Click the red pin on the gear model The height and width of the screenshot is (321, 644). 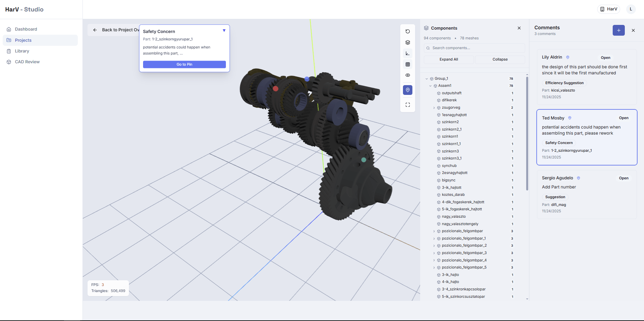pos(275,88)
